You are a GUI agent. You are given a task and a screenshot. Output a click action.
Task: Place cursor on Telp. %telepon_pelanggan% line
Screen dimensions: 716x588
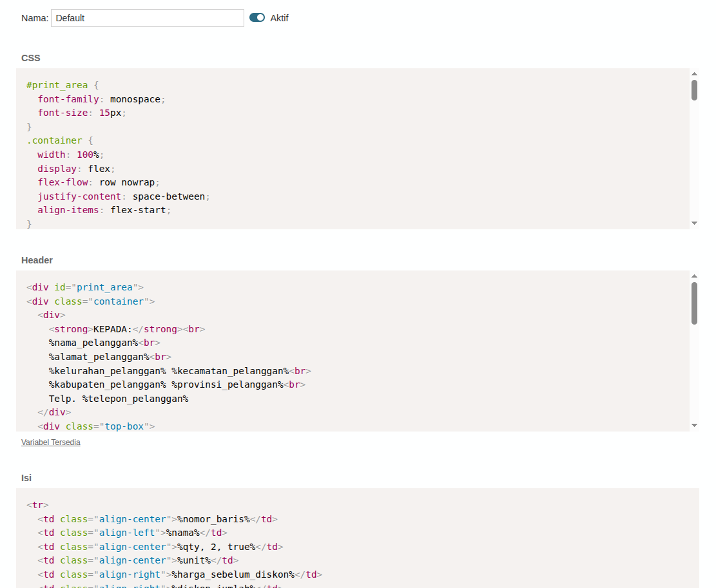118,399
